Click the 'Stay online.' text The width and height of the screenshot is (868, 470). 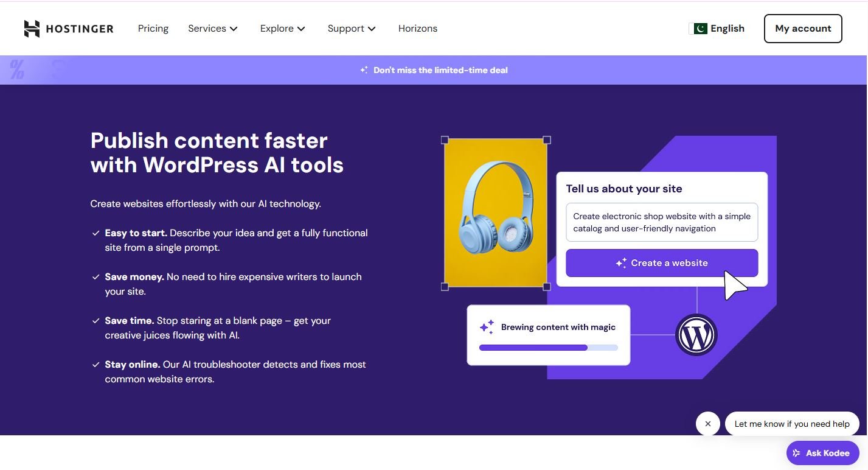coord(133,365)
